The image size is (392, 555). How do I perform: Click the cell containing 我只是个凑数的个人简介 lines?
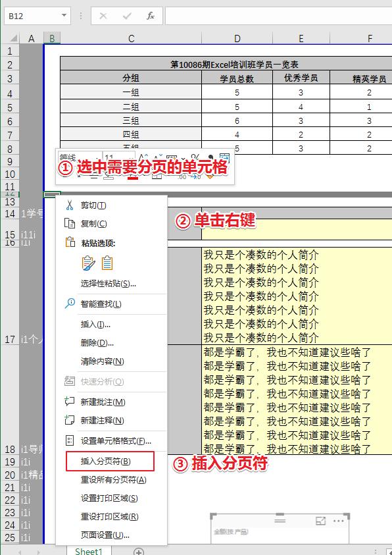tap(297, 296)
